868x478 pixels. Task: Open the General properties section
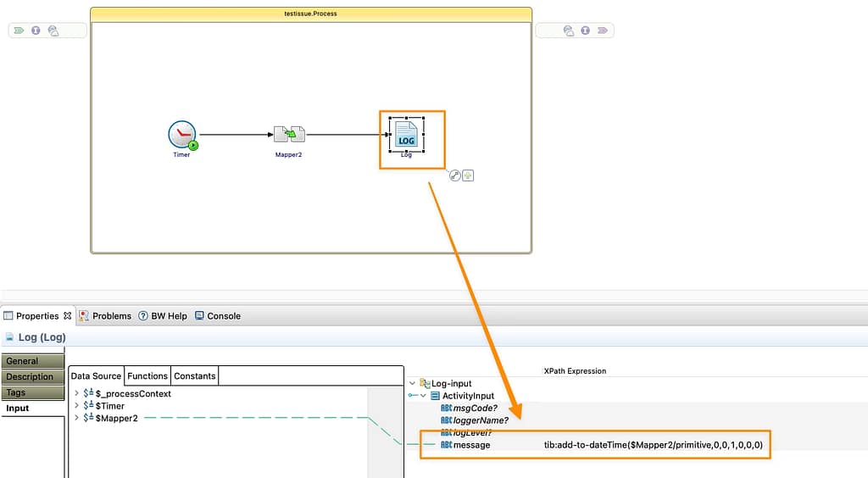pyautogui.click(x=22, y=361)
